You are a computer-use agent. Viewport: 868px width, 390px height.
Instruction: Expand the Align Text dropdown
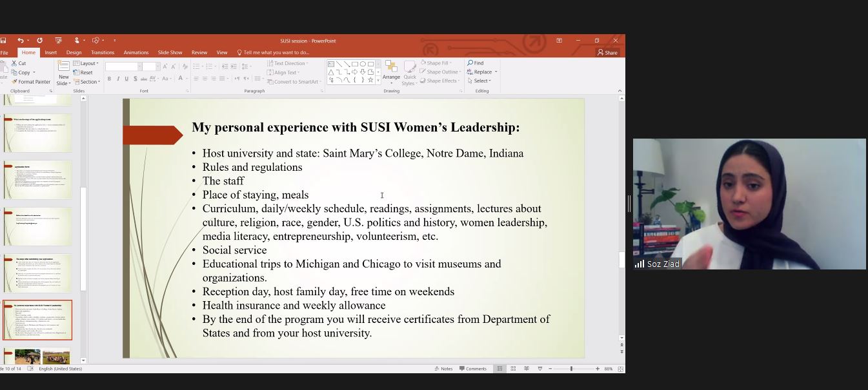283,73
